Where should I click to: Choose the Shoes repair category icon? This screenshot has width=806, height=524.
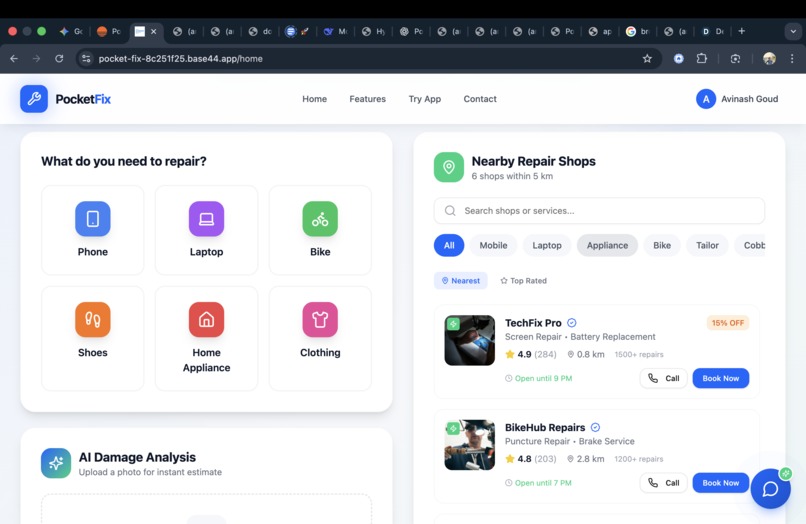[x=93, y=319]
